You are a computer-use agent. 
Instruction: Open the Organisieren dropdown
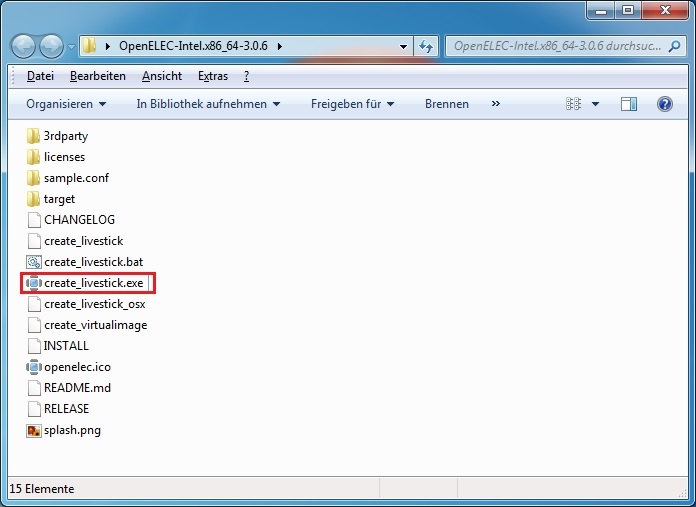[x=66, y=104]
